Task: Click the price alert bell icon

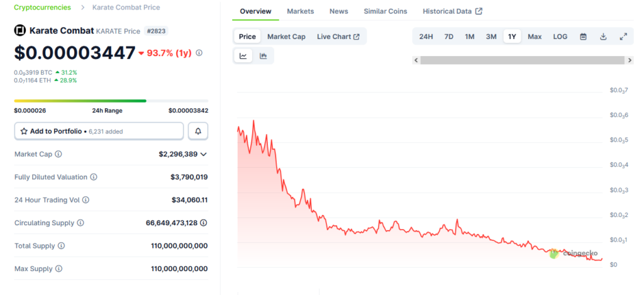Action: click(x=198, y=131)
